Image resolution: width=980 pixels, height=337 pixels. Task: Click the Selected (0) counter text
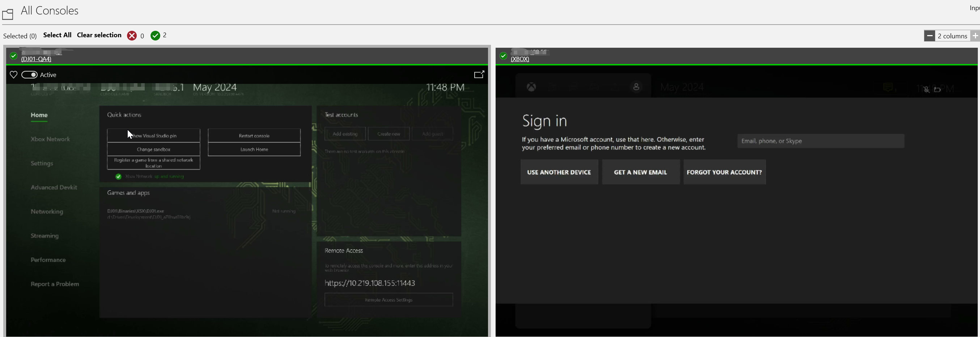pyautogui.click(x=20, y=36)
